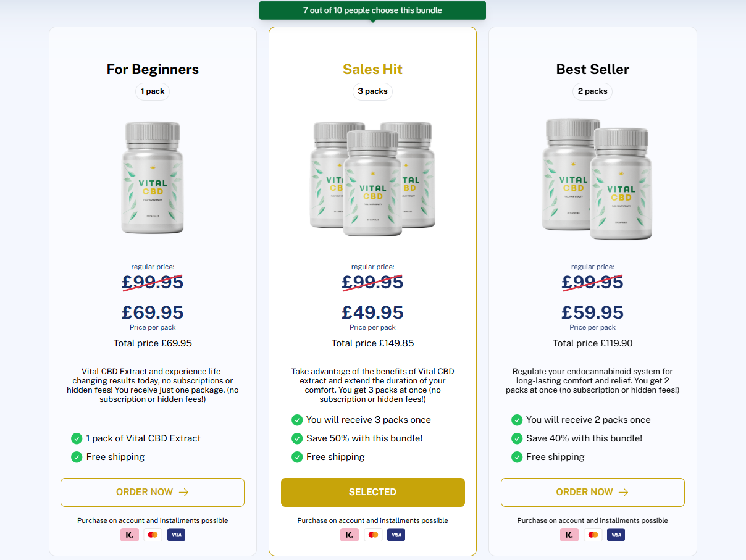Click the Klarna icon under Best Seller
The image size is (746, 560).
coord(569,535)
